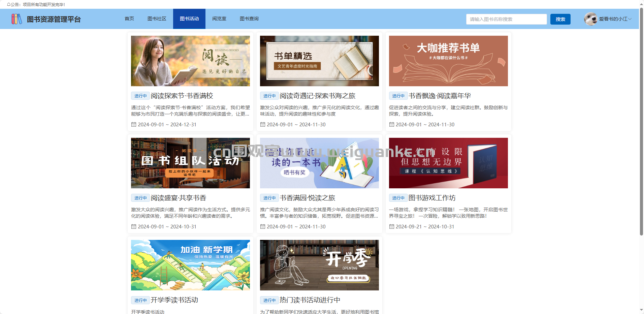Click description starting 推广阅读文化
Image resolution: width=644 pixels, height=314 pixels.
click(x=319, y=213)
